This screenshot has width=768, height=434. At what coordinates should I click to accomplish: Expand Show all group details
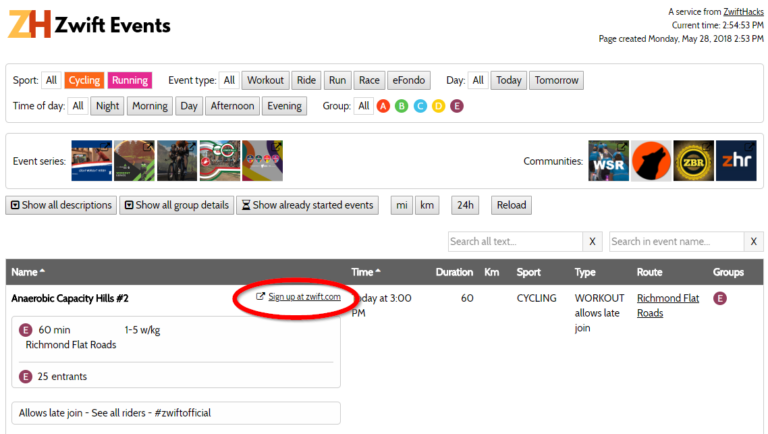pos(177,205)
